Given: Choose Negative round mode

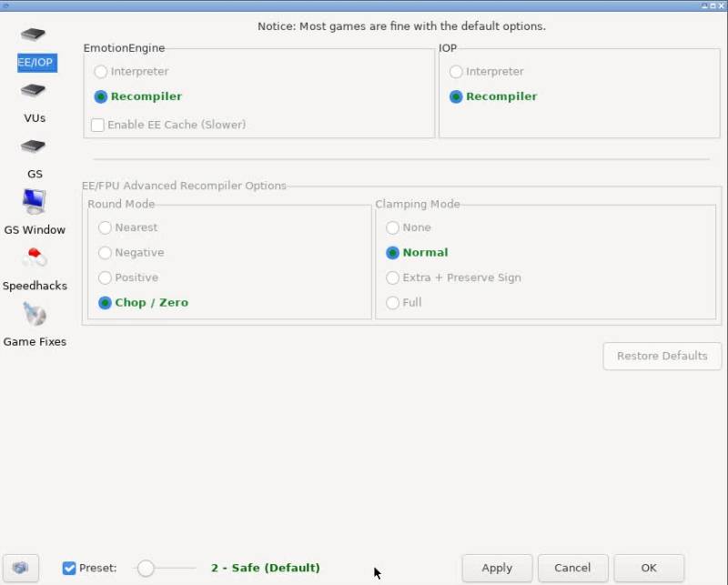Looking at the screenshot, I should pos(105,253).
